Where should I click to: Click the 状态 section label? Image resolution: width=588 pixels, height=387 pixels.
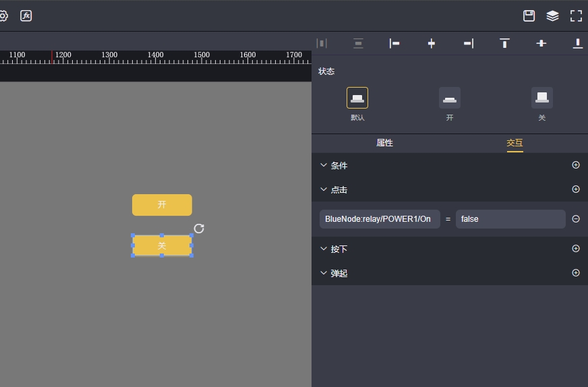(326, 71)
